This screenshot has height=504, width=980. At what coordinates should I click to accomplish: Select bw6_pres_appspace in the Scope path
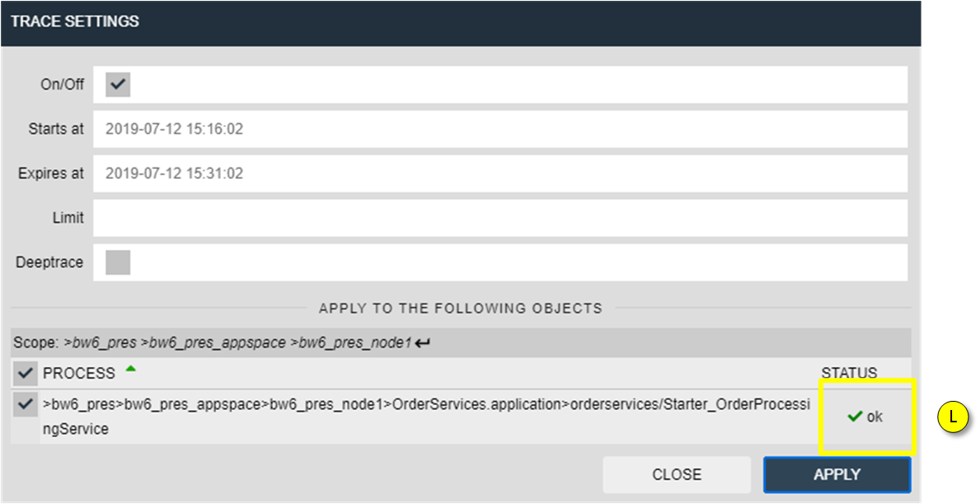coord(217,342)
